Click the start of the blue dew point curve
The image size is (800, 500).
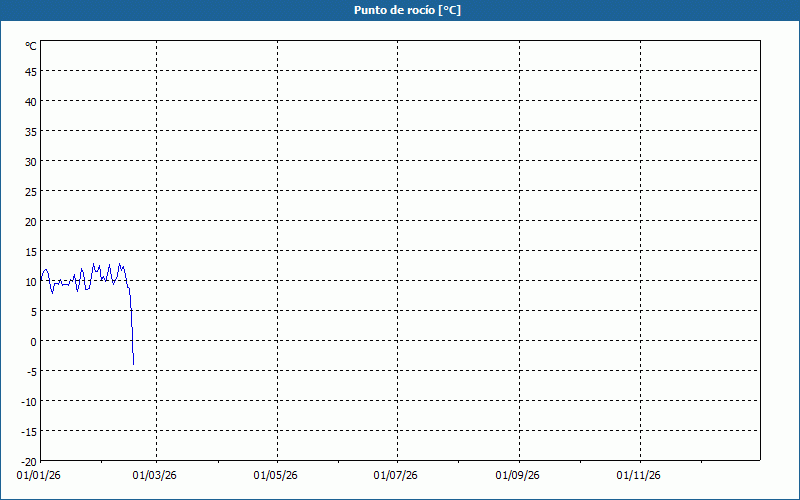41,278
